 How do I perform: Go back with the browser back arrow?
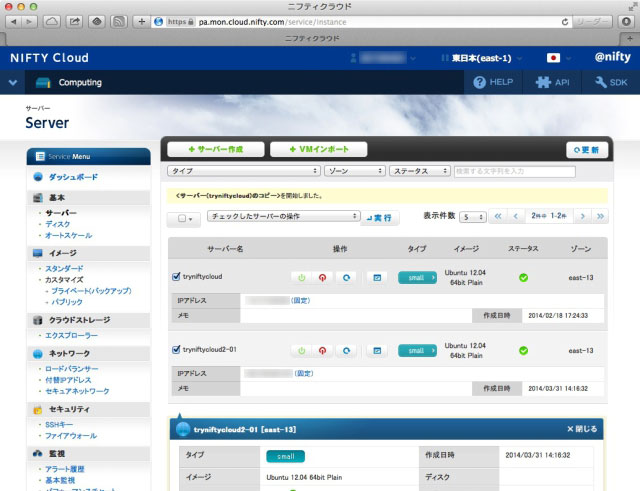(x=13, y=22)
